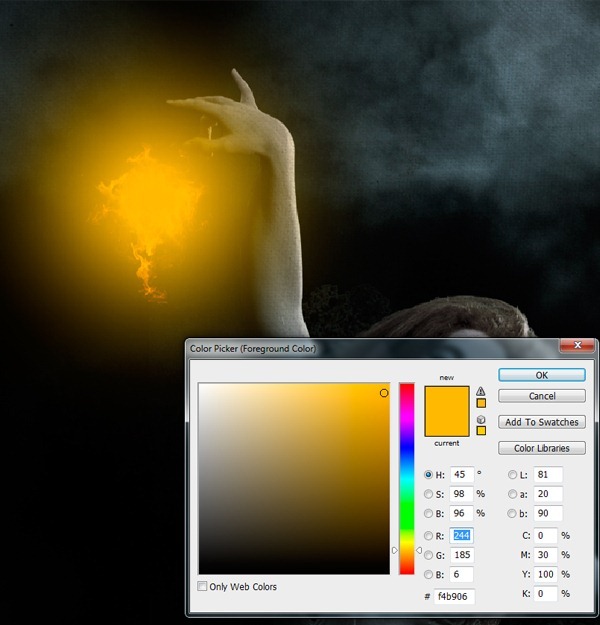
Task: Close the Color Picker dialog
Action: [578, 345]
